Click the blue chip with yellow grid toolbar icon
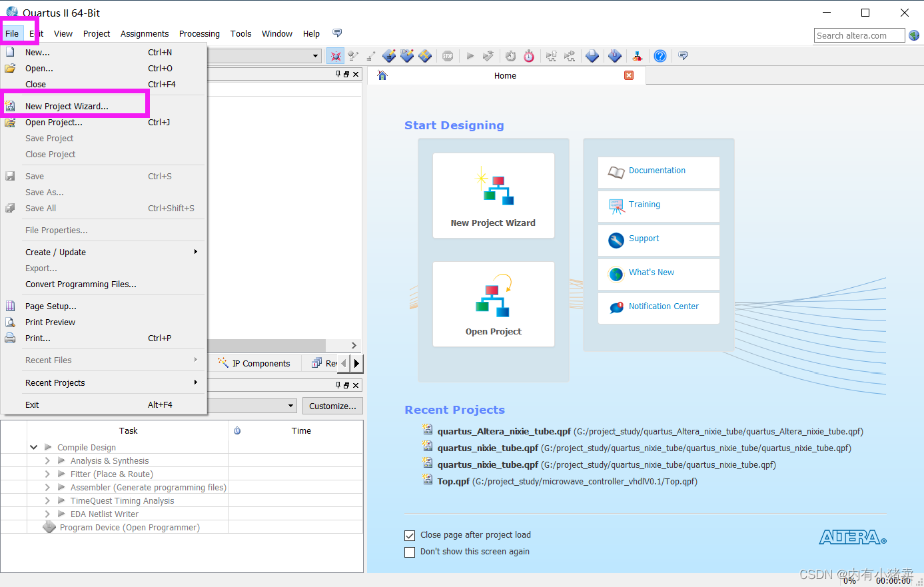 (425, 56)
